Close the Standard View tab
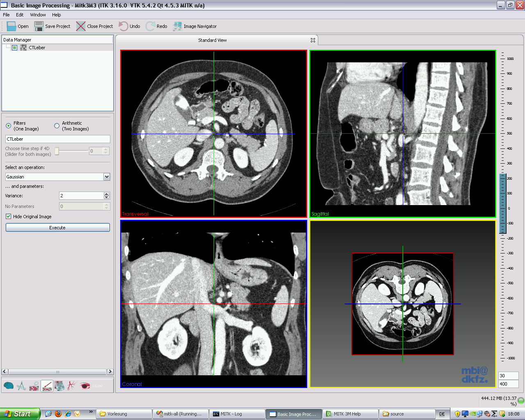Image resolution: width=525 pixels, height=420 pixels. 313,40
